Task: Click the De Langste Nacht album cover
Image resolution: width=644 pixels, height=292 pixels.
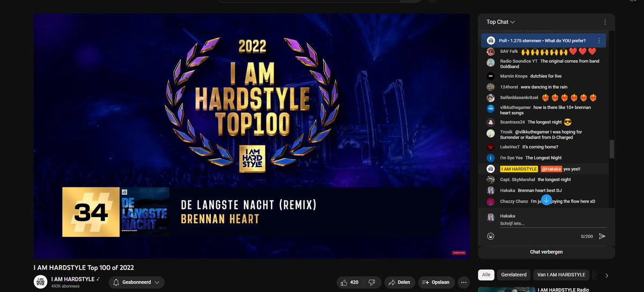Action: [x=144, y=212]
